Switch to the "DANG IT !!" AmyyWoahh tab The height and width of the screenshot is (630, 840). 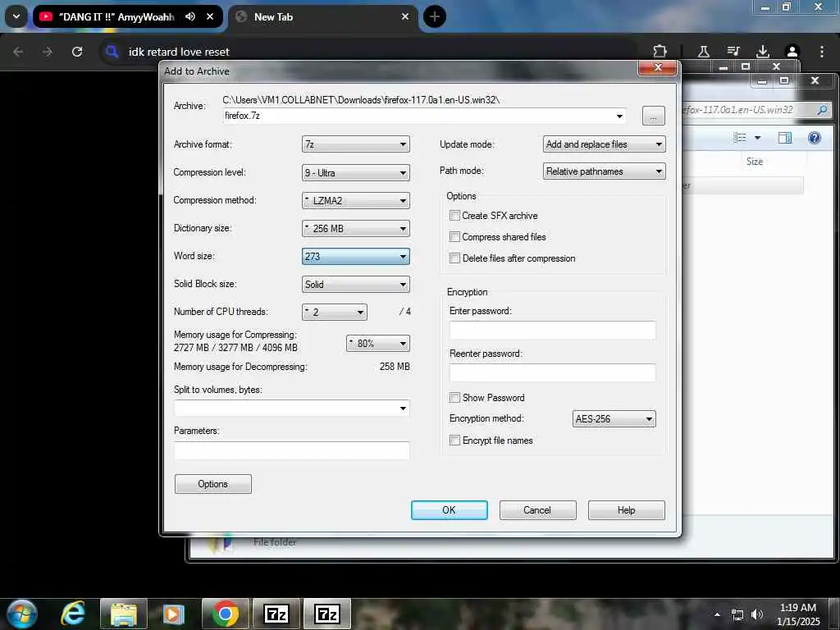116,16
